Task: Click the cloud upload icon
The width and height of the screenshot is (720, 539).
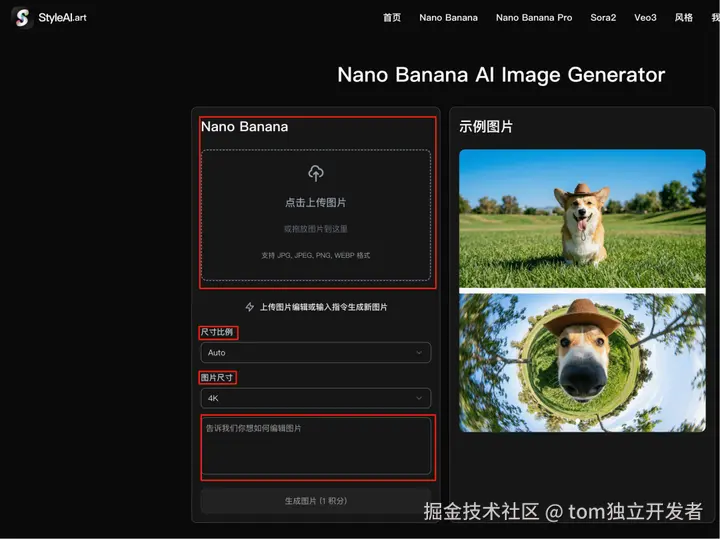Action: click(x=315, y=173)
